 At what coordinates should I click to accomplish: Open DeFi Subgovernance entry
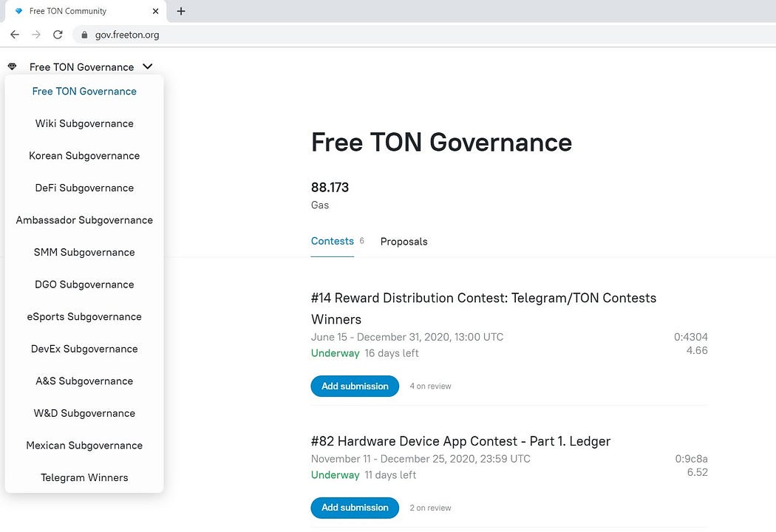click(x=84, y=188)
